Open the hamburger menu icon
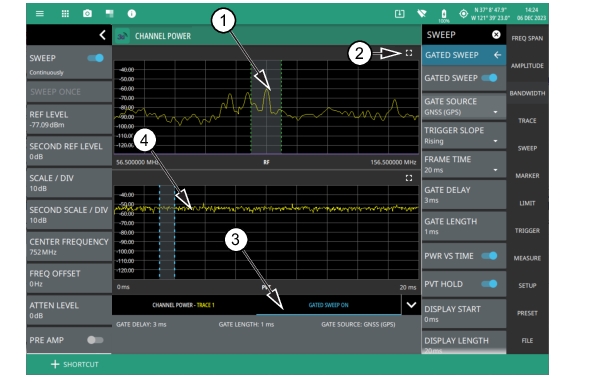 click(x=40, y=14)
